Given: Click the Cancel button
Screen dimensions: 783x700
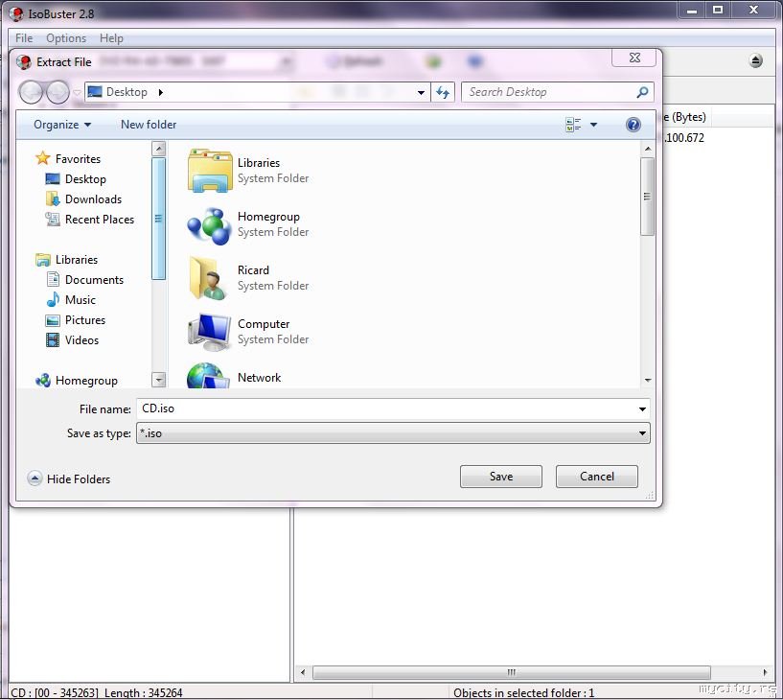Looking at the screenshot, I should [597, 477].
